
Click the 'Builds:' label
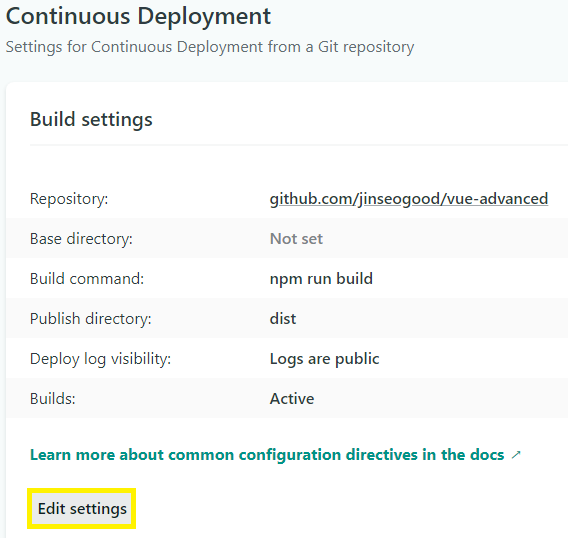[53, 399]
